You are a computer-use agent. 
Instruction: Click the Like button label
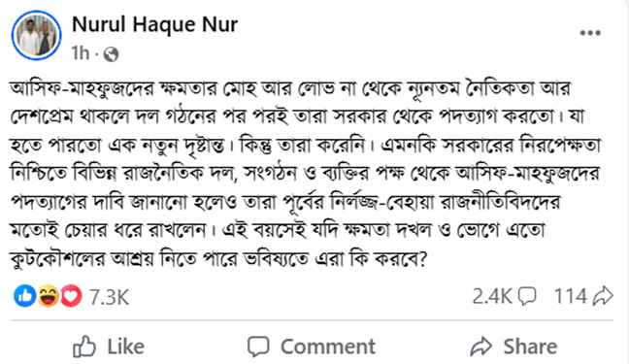pos(125,347)
